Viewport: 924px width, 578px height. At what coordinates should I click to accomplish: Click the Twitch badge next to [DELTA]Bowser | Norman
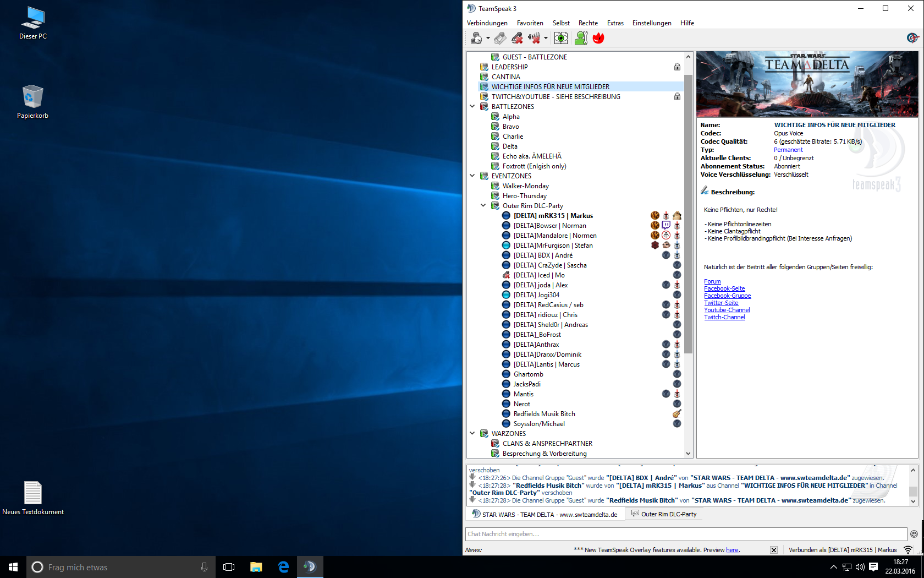(666, 225)
